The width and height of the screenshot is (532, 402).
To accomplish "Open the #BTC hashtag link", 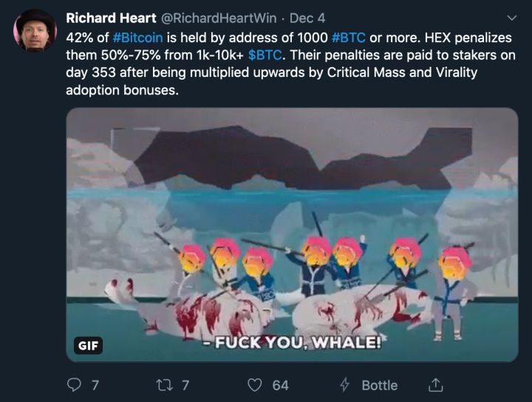I will pyautogui.click(x=354, y=36).
